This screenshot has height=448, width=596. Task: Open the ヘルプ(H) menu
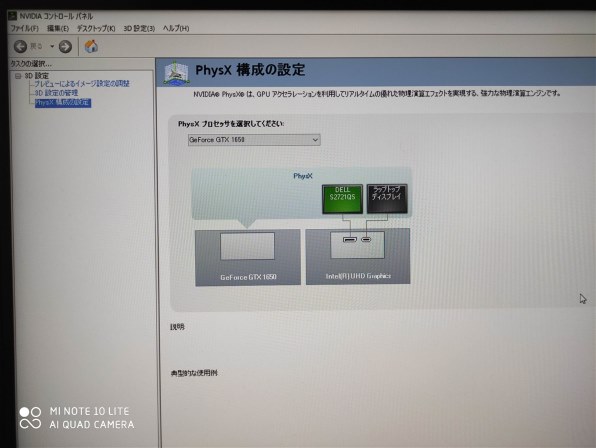[176, 28]
